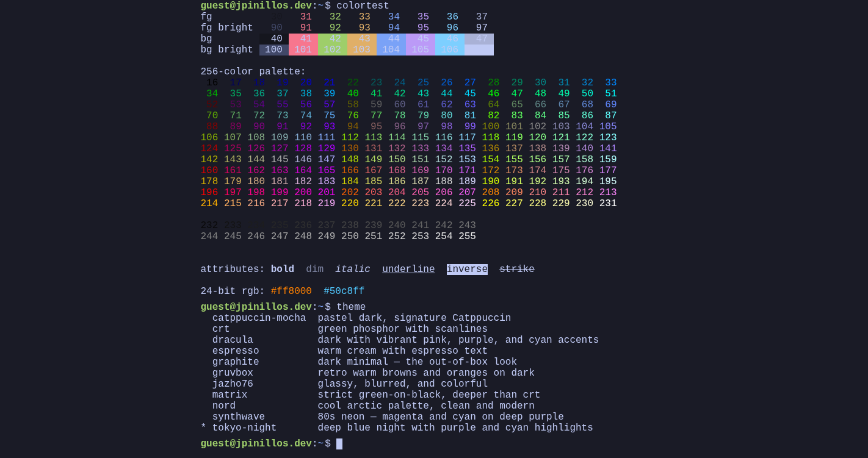Image resolution: width=868 pixels, height=458 pixels.
Task: Select the 'jazho76' theme name
Action: (x=233, y=384)
